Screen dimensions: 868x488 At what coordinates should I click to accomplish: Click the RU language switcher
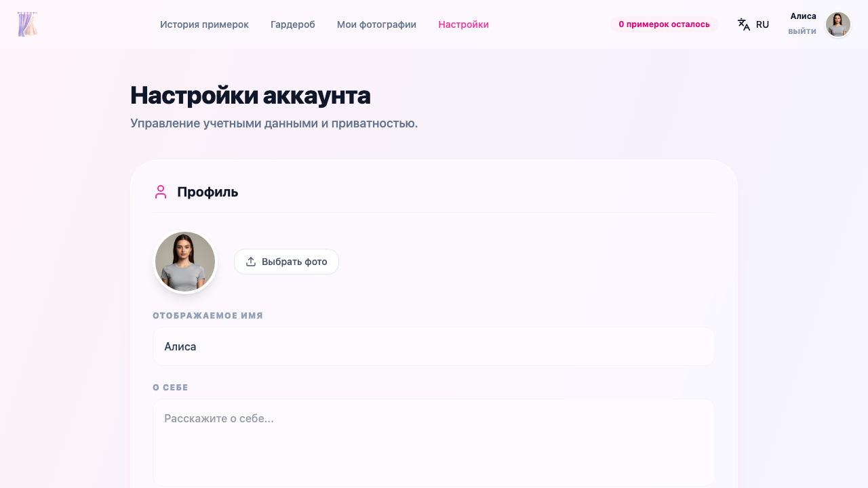(762, 24)
